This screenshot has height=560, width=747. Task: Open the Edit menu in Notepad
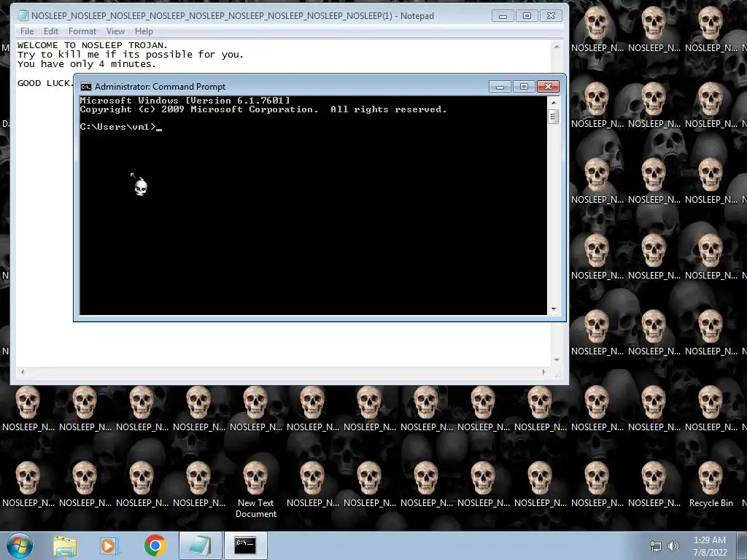pos(50,31)
